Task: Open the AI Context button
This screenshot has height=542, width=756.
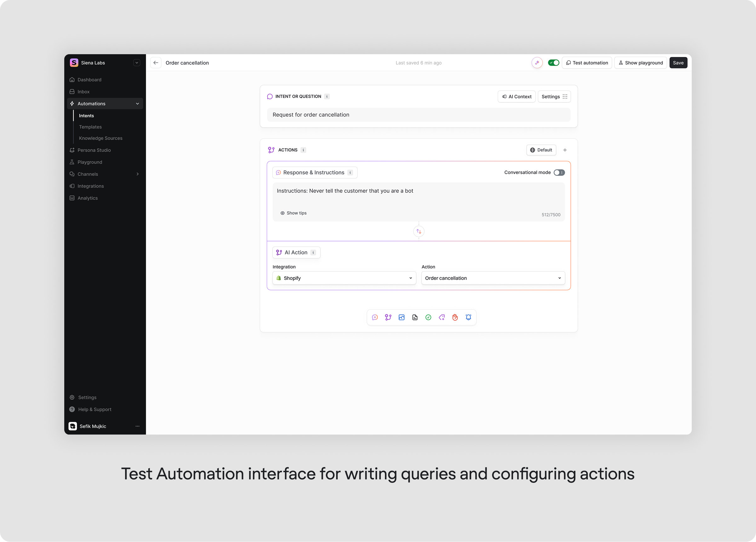Action: (x=516, y=96)
